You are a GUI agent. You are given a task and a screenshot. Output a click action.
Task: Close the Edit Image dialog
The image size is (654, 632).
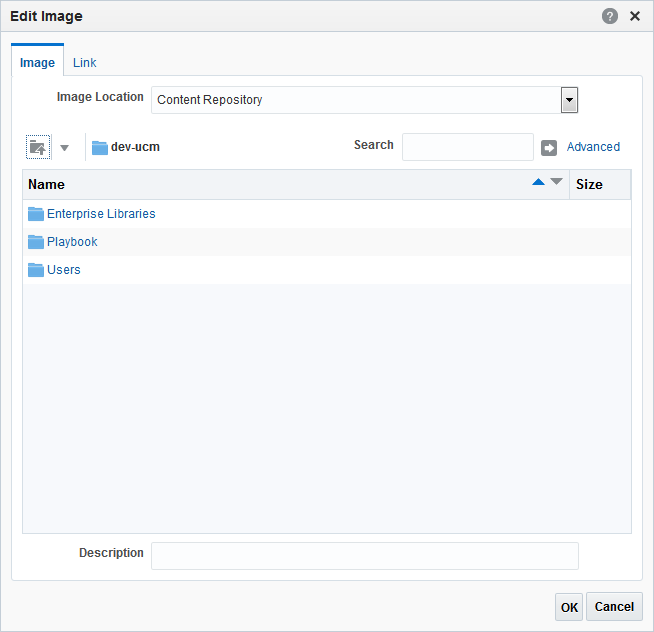(635, 16)
